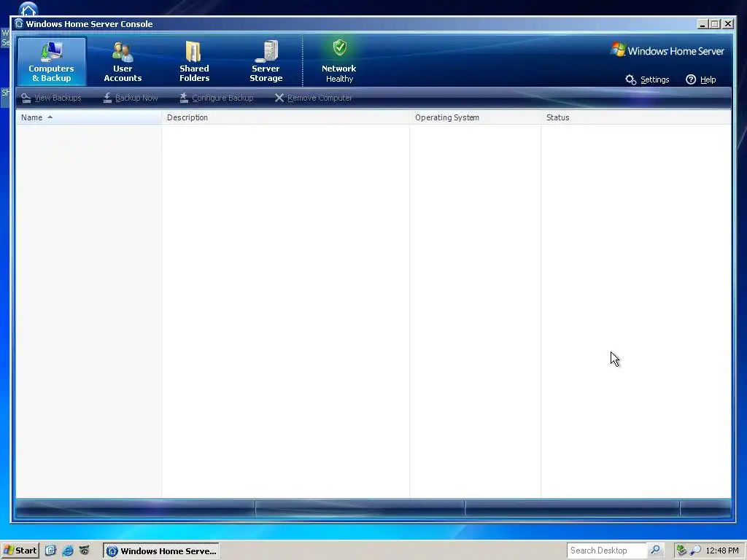Image resolution: width=747 pixels, height=560 pixels.
Task: Sort the list by Name column
Action: pos(88,117)
